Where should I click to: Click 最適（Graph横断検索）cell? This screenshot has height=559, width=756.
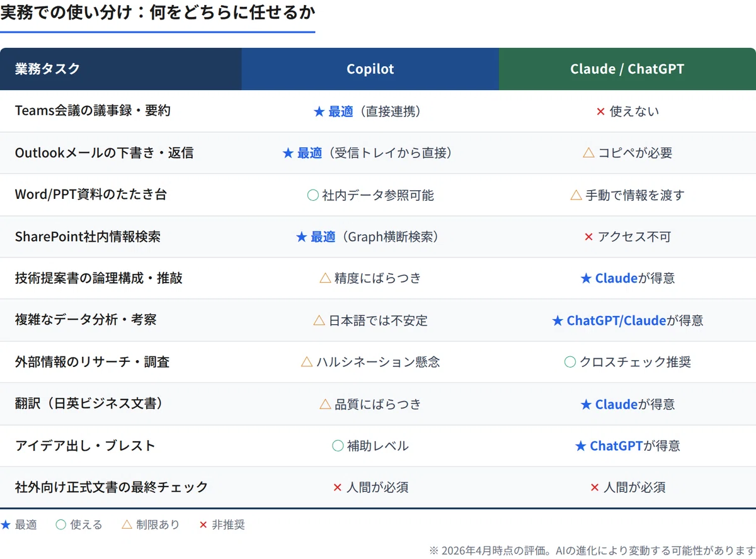pyautogui.click(x=370, y=237)
